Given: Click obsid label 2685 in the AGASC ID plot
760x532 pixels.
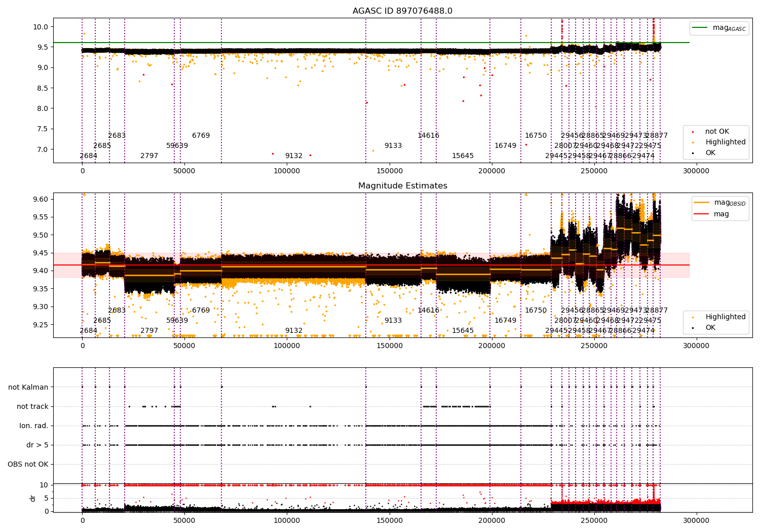Looking at the screenshot, I should (102, 146).
